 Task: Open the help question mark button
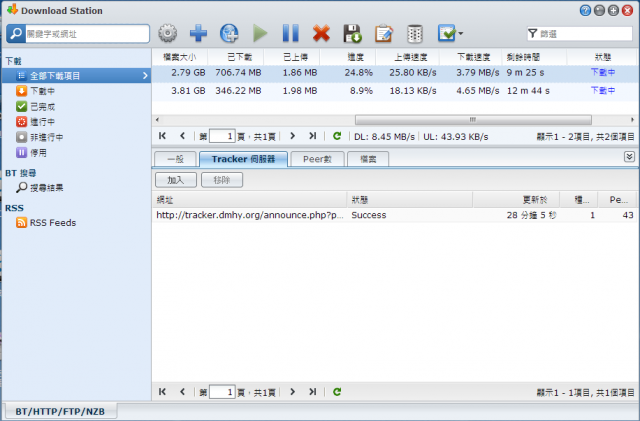585,10
